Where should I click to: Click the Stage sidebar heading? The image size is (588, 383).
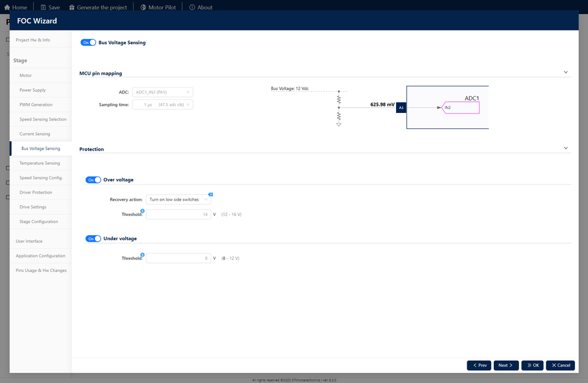click(x=20, y=61)
